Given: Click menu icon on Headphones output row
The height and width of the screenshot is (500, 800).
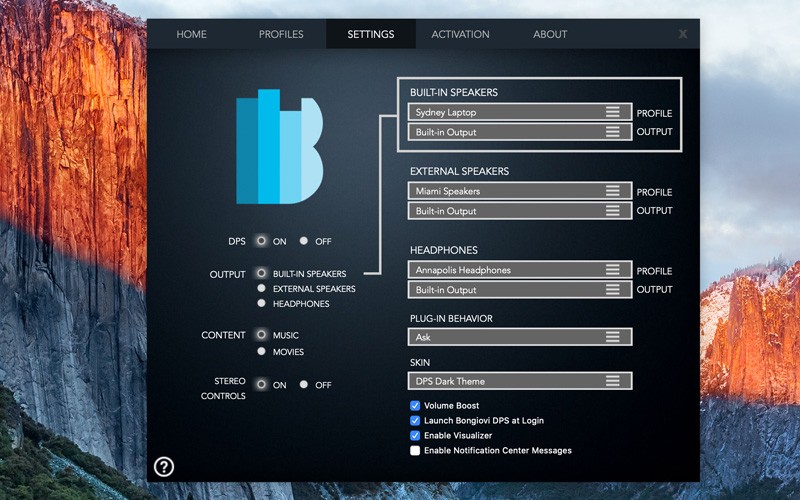Looking at the screenshot, I should click(613, 289).
